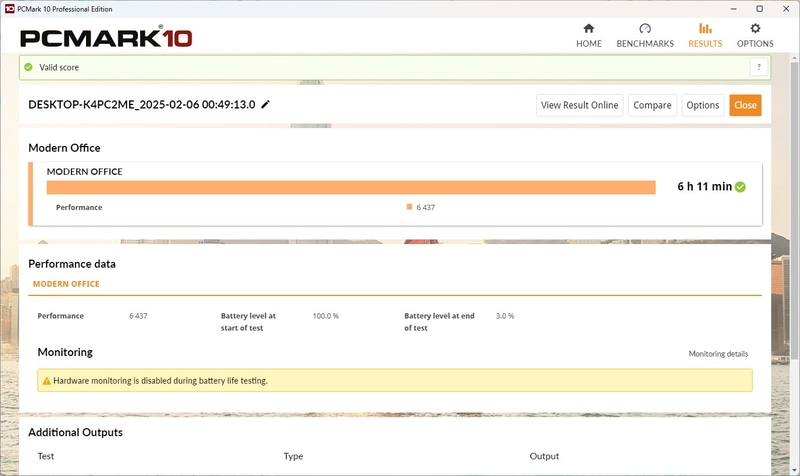Edit result name with pencil icon
This screenshot has width=800, height=476.
265,105
